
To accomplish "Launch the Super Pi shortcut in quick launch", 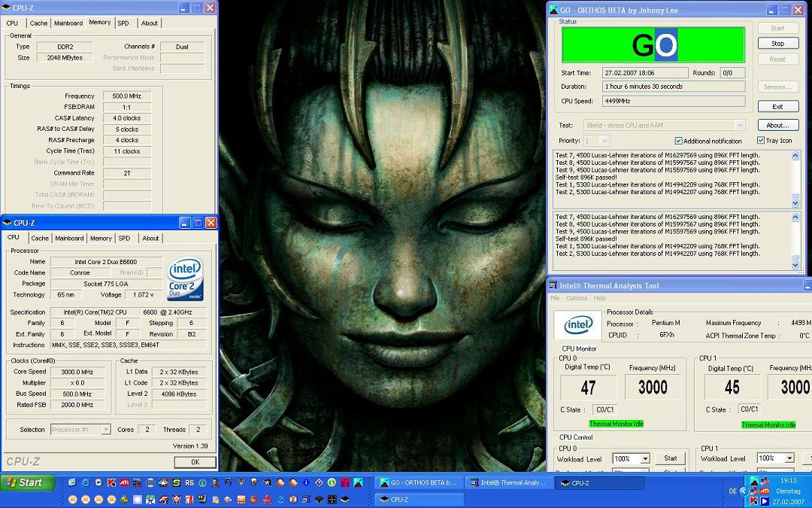I will pyautogui.click(x=150, y=500).
